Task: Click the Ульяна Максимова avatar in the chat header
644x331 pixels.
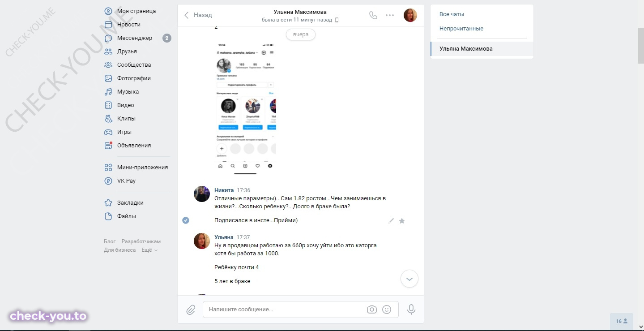Action: pos(410,15)
